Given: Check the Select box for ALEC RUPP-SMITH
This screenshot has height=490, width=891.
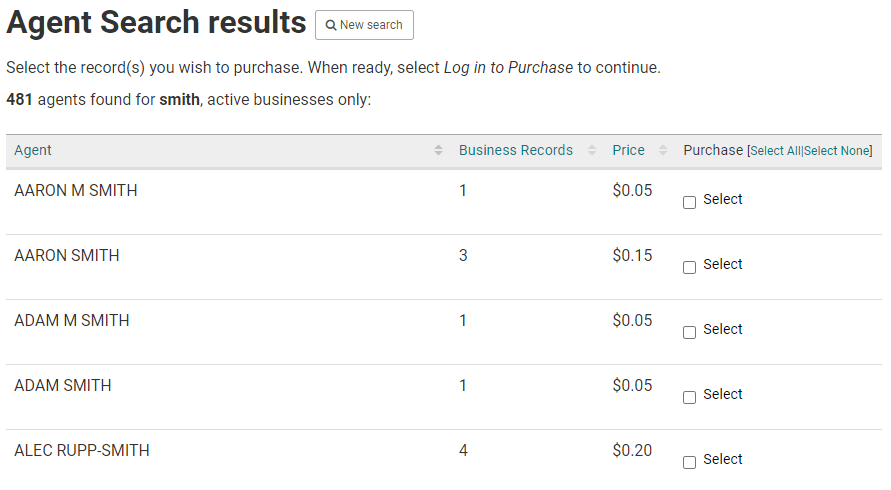Looking at the screenshot, I should 689,462.
